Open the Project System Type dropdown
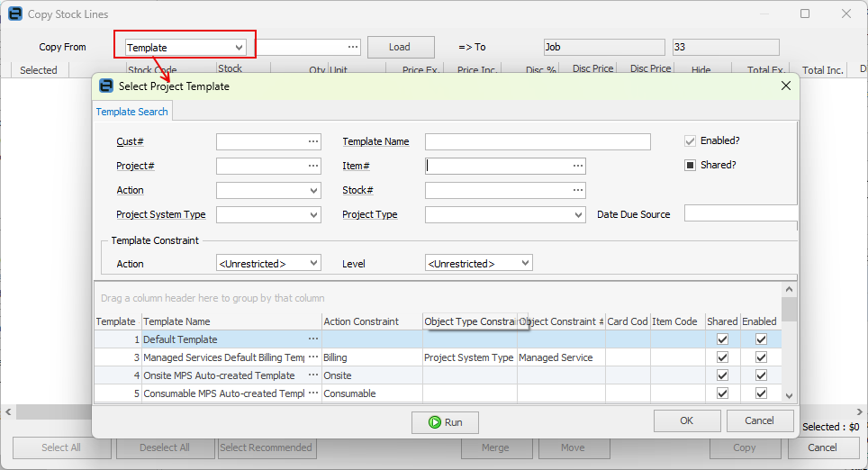This screenshot has width=868, height=470. click(313, 215)
